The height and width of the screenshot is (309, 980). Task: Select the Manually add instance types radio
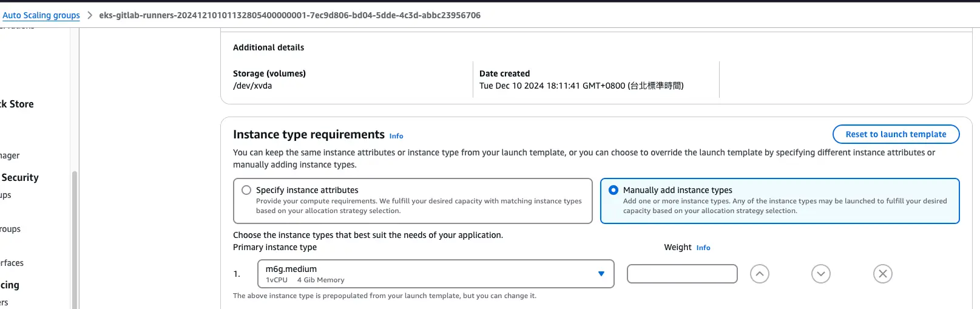pos(613,190)
